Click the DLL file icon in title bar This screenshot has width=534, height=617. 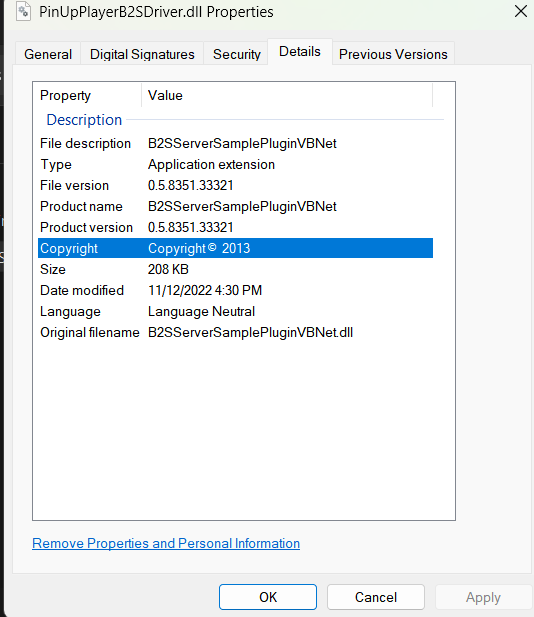click(x=23, y=11)
